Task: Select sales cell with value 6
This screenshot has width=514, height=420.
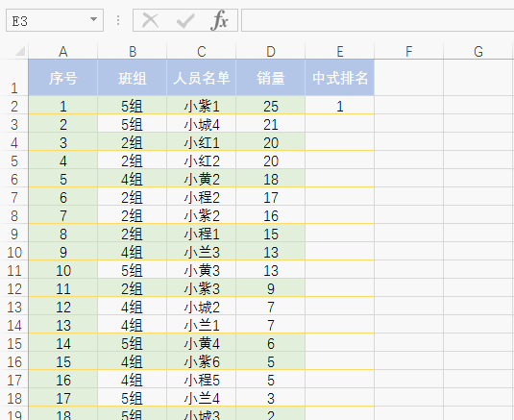Action: pyautogui.click(x=270, y=342)
